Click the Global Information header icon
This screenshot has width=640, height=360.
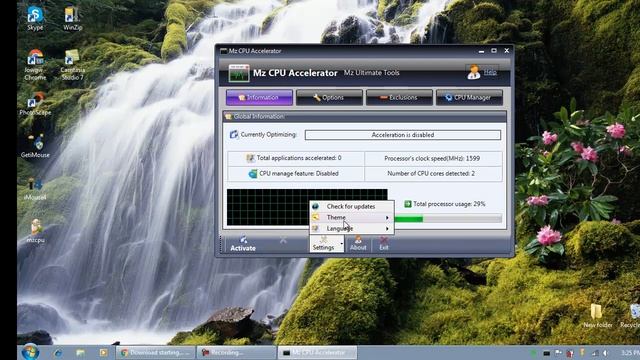point(229,116)
